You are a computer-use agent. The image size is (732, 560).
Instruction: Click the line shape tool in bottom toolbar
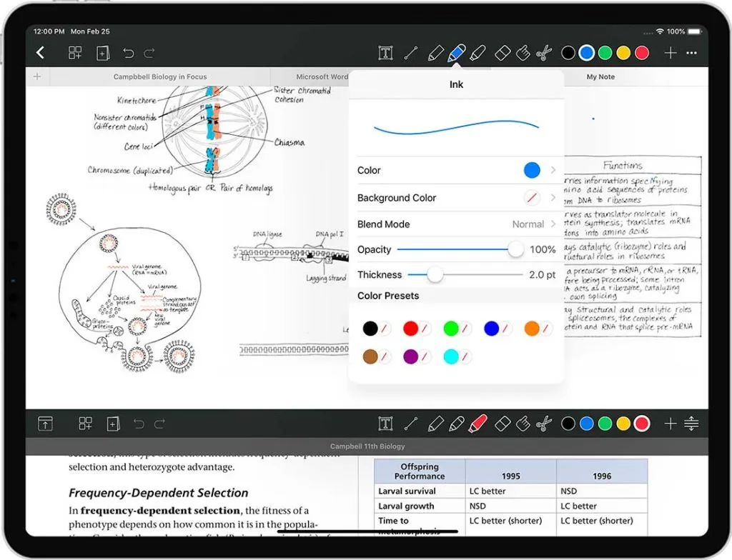pos(410,424)
